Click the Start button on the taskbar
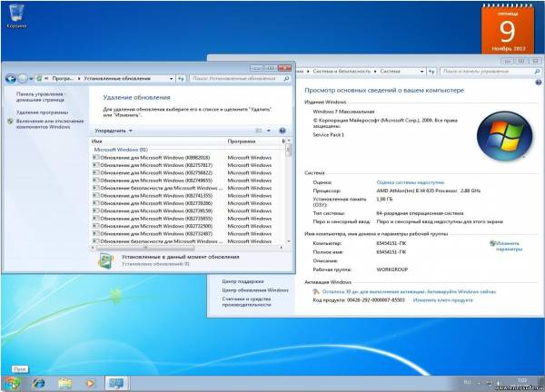This screenshot has width=545, height=392. point(12,383)
